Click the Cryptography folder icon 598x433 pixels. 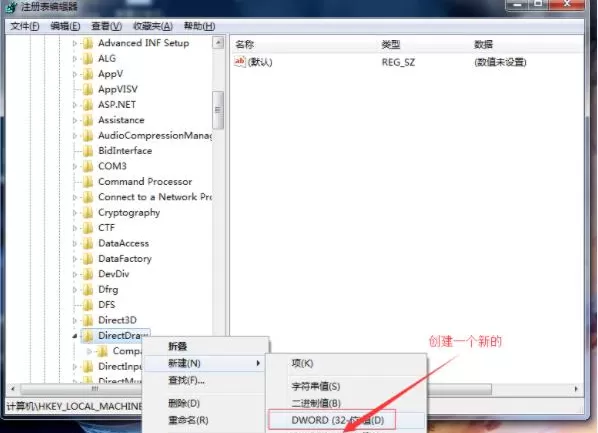click(x=88, y=212)
